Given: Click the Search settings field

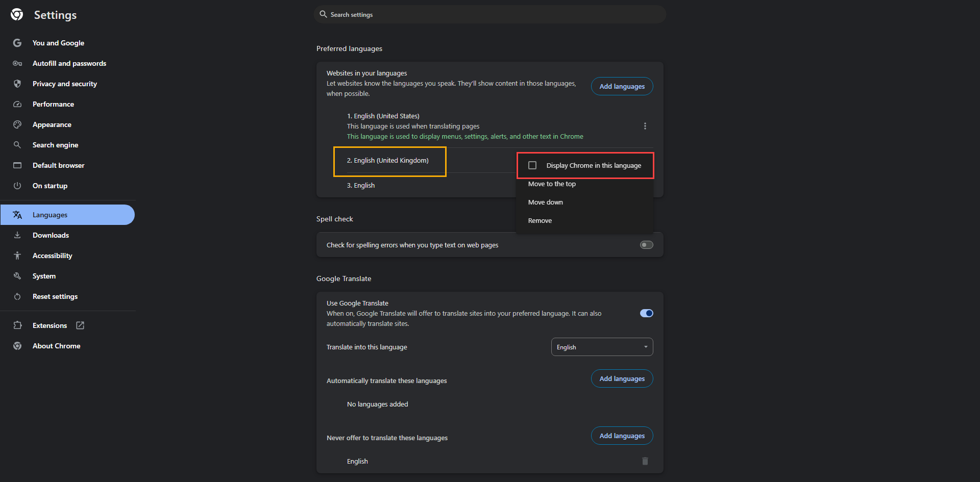Looking at the screenshot, I should pyautogui.click(x=490, y=14).
